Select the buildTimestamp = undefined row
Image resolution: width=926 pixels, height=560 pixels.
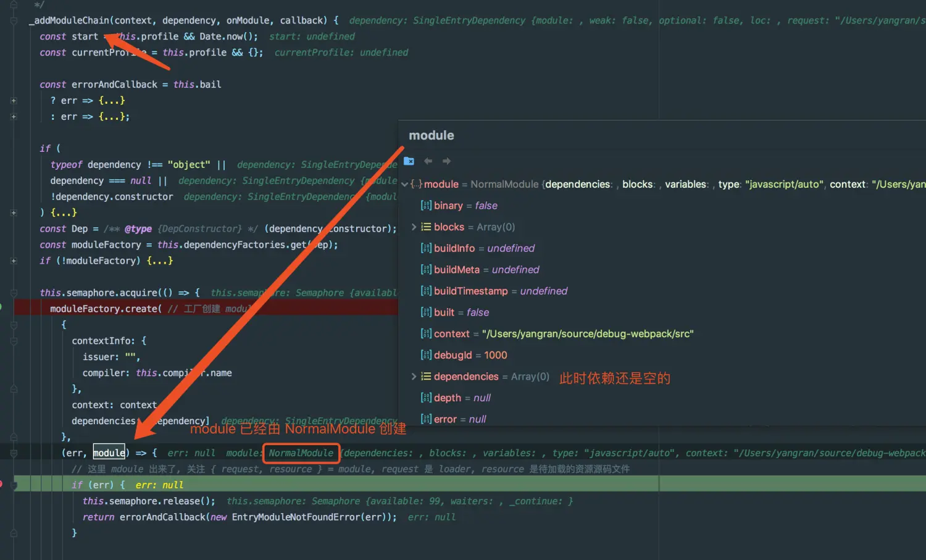(x=662, y=291)
